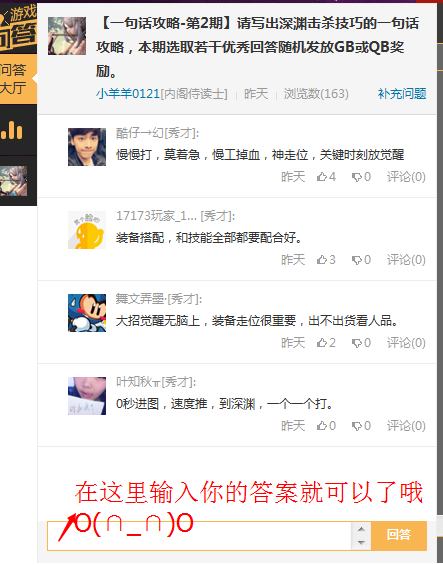Open 酷仔→幻 avatar thumbnail

[87, 147]
